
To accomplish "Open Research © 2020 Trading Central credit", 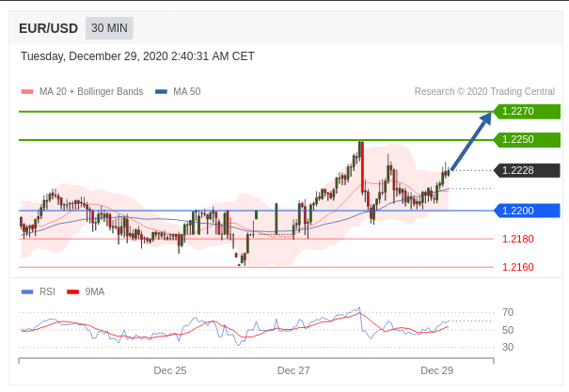I will [x=484, y=91].
